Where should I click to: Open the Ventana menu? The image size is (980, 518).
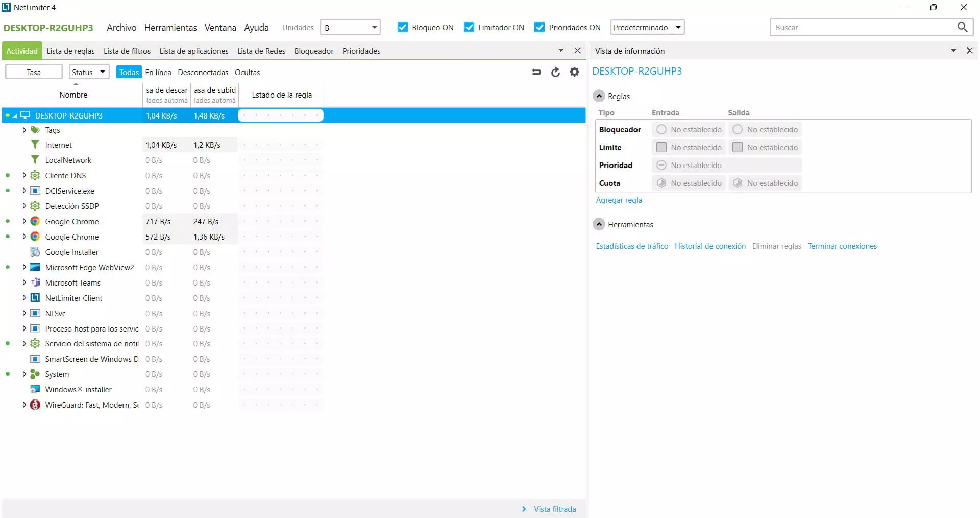[x=220, y=27]
